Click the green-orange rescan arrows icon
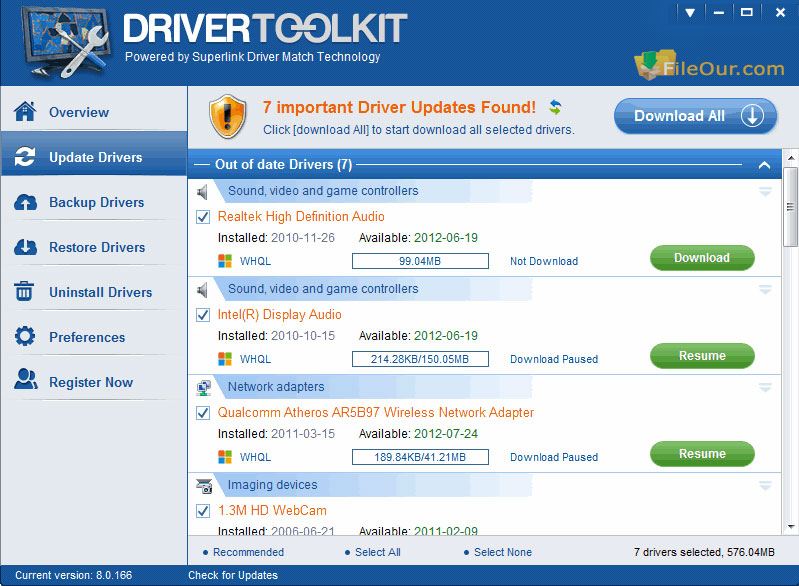This screenshot has width=799, height=586. pos(555,107)
